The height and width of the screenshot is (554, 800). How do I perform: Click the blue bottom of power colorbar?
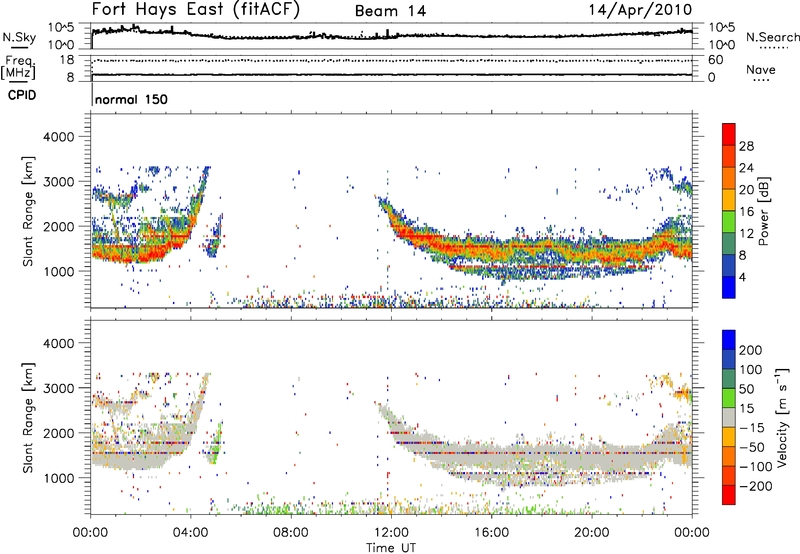(x=729, y=287)
